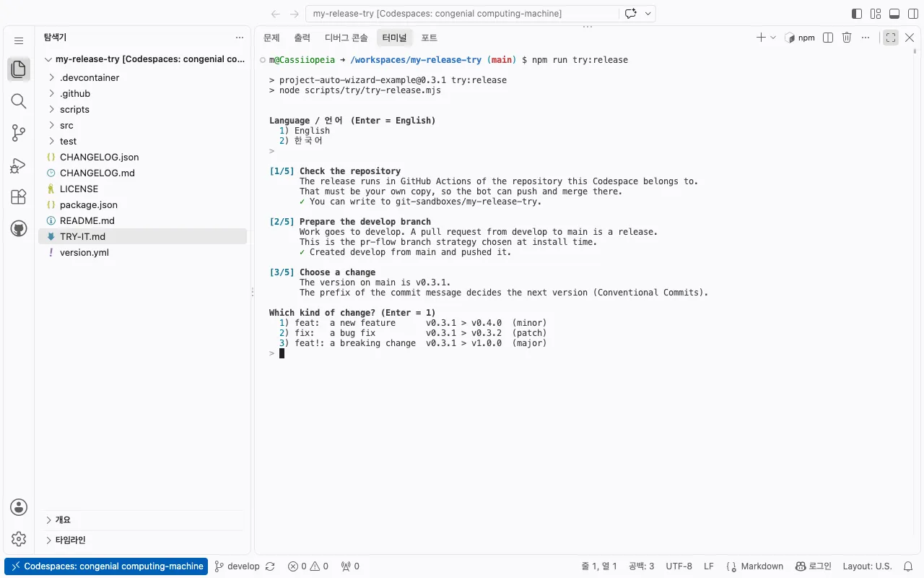The width and height of the screenshot is (924, 578).
Task: Click the 로그인 sign-in status item
Action: point(814,566)
